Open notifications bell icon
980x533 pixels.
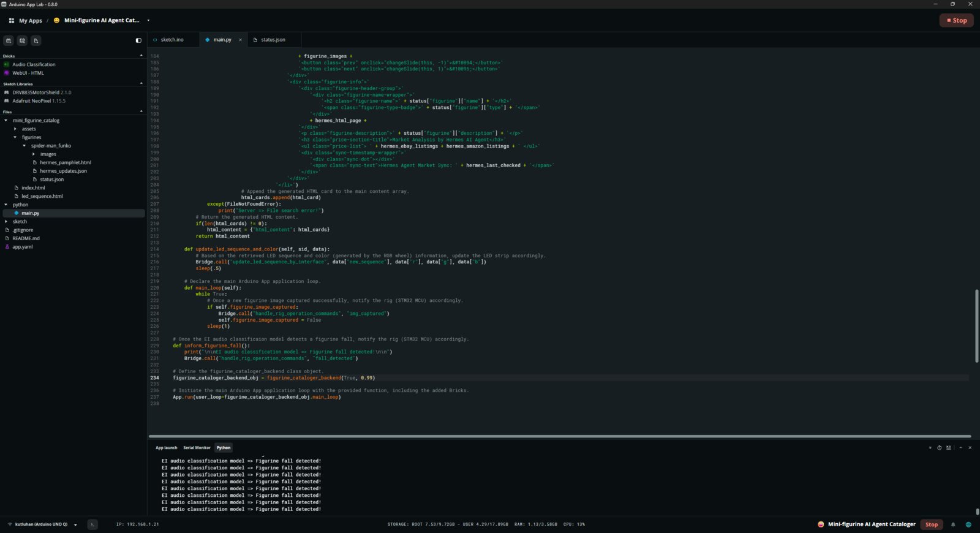[953, 524]
